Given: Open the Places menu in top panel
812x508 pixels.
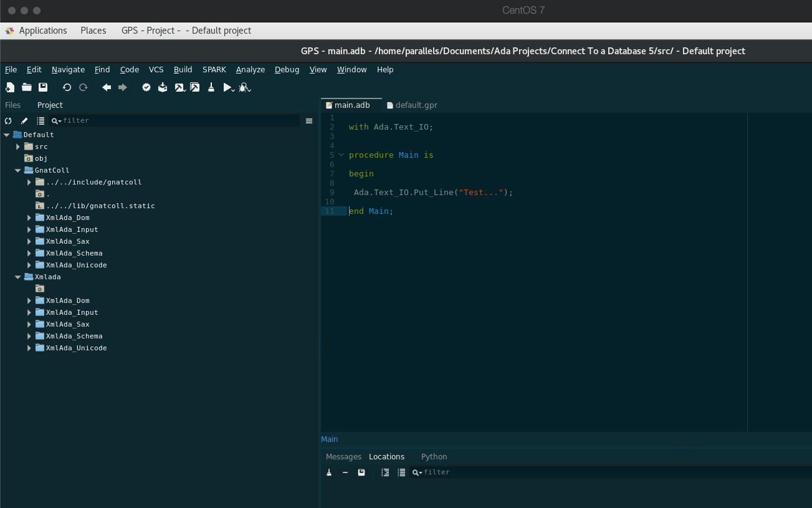Looking at the screenshot, I should pyautogui.click(x=93, y=31).
